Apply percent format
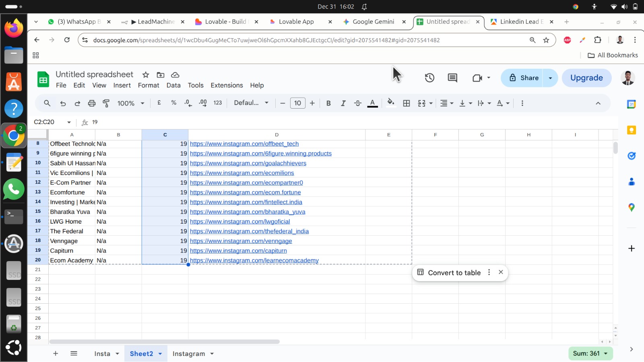This screenshot has width=644, height=362. pos(174,103)
